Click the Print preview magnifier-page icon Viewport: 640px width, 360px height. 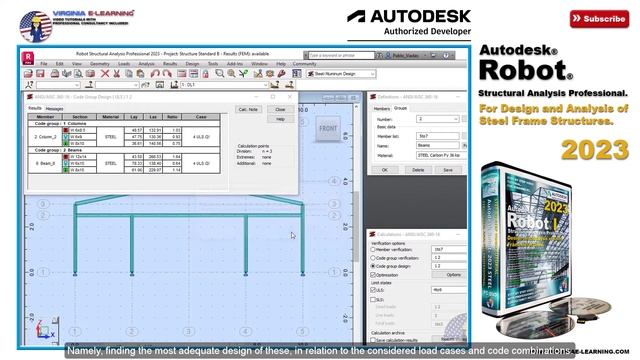(78, 74)
